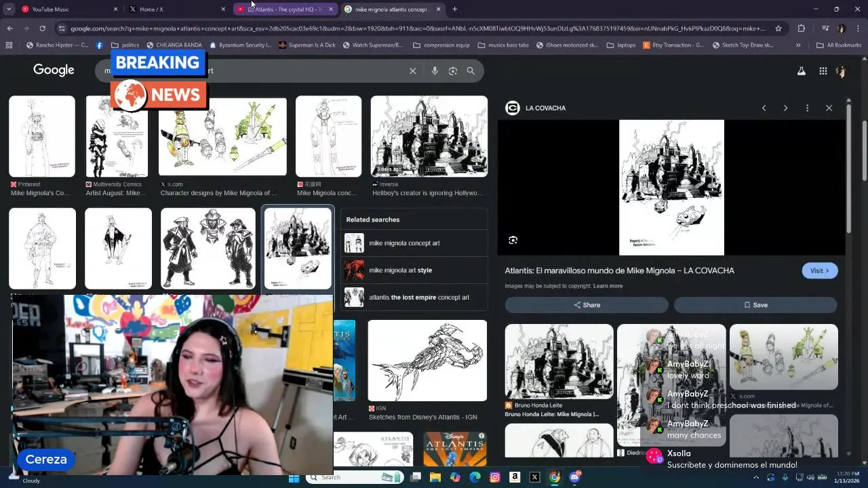Open a new browser tab
The height and width of the screenshot is (488, 868).
pos(454,9)
